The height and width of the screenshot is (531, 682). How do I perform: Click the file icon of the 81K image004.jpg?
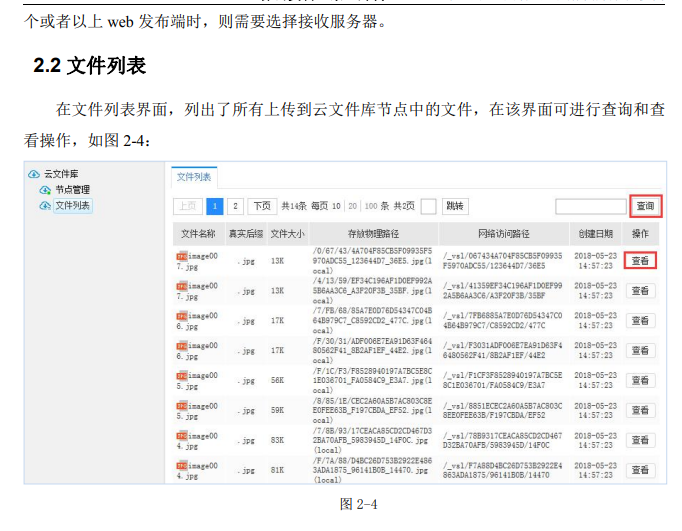coord(181,464)
